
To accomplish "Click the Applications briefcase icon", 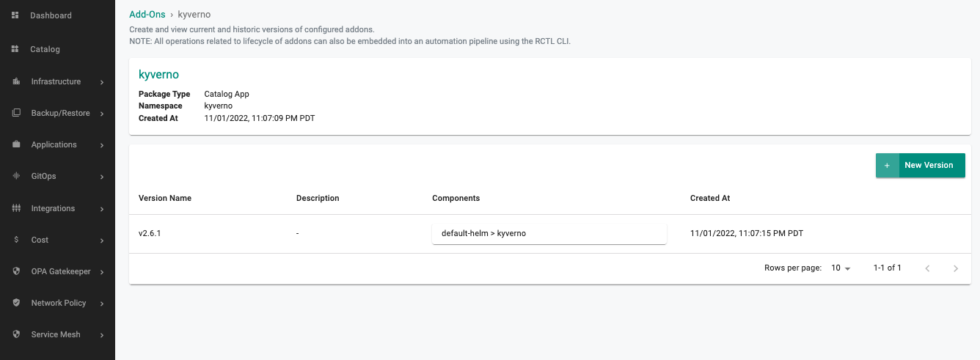I will [x=16, y=144].
